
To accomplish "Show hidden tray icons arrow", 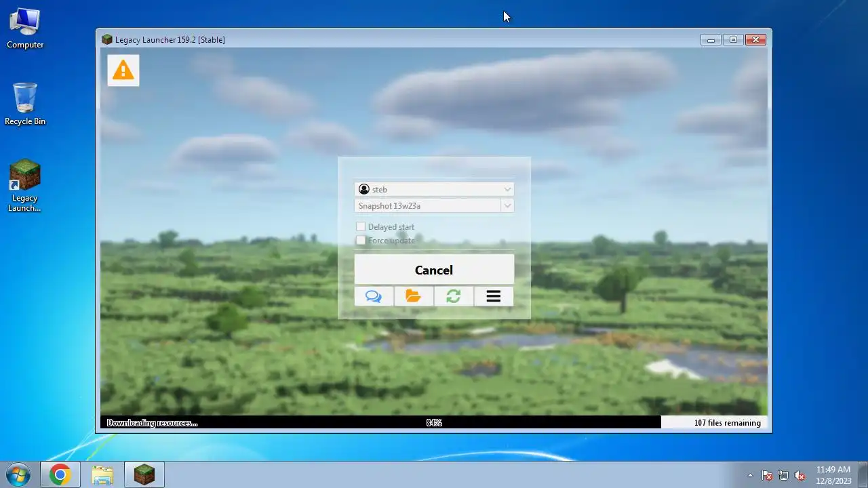I will [x=750, y=475].
